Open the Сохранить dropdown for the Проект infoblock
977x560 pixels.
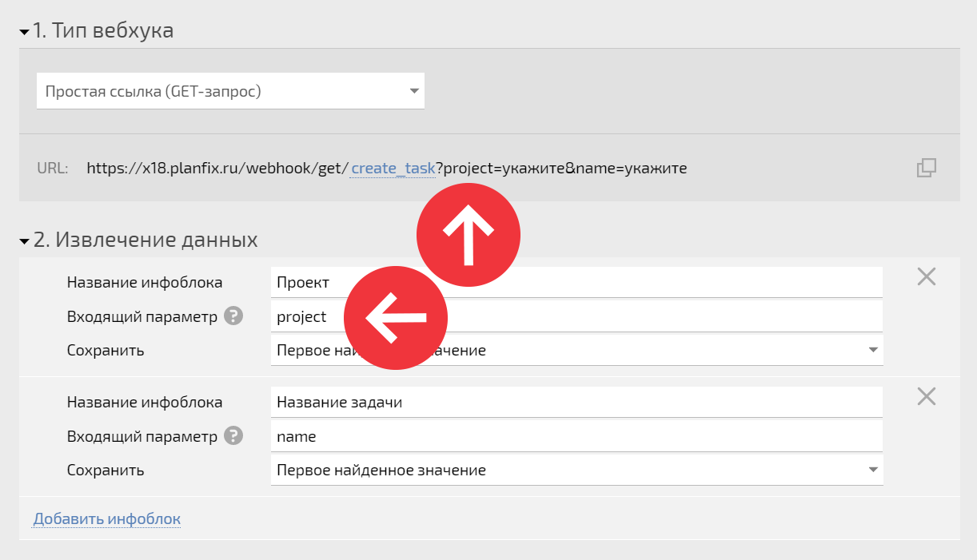[x=576, y=350]
